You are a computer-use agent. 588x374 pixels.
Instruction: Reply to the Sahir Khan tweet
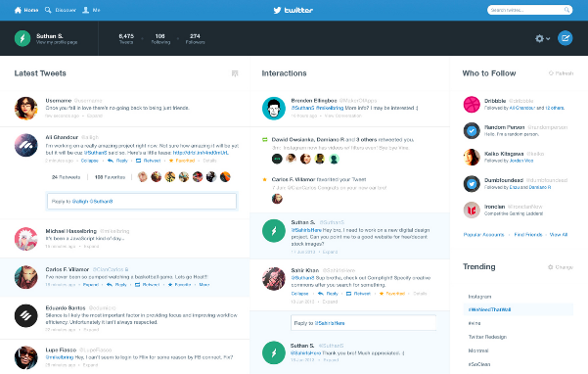tap(328, 294)
